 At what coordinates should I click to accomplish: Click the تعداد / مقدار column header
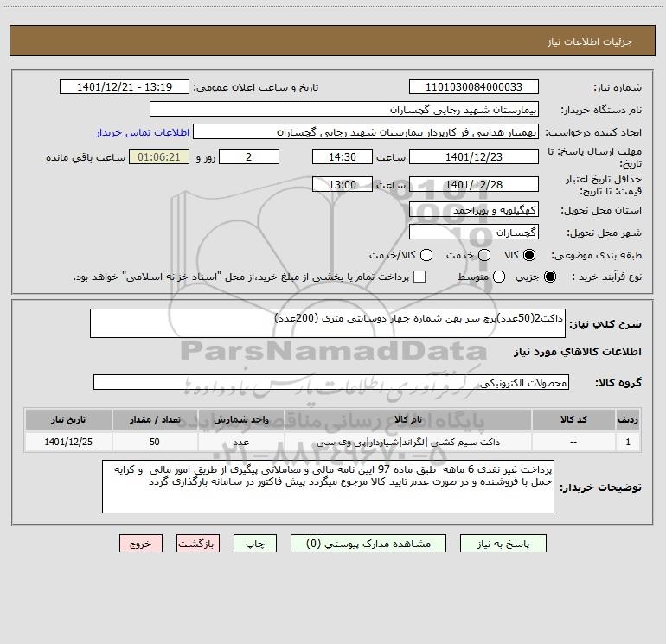[x=155, y=419]
